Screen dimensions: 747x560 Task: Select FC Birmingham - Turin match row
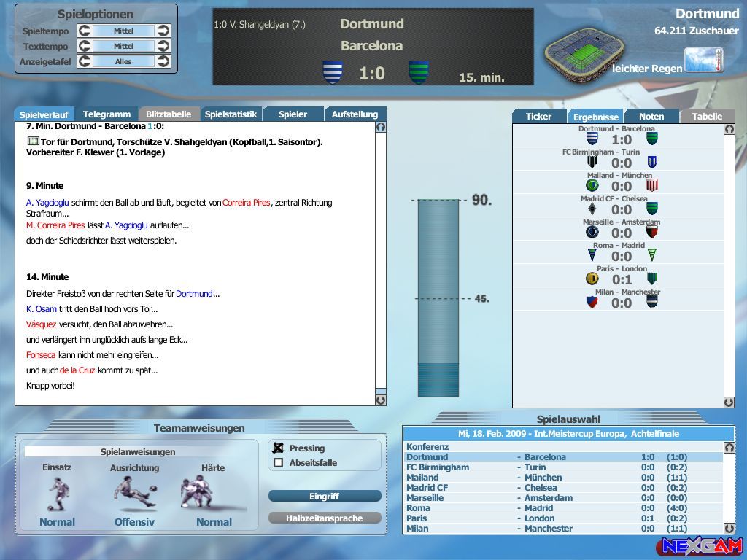pos(564,467)
